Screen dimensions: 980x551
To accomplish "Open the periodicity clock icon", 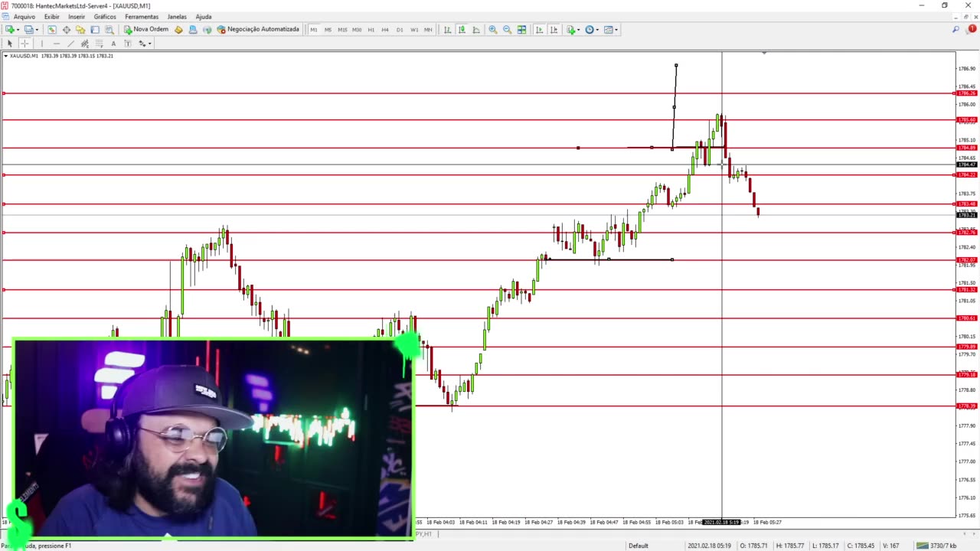I will pyautogui.click(x=589, y=30).
